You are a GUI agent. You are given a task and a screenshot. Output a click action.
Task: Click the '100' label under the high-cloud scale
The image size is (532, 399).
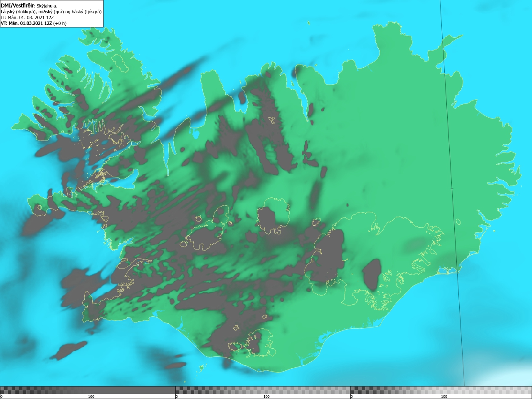click(x=444, y=397)
